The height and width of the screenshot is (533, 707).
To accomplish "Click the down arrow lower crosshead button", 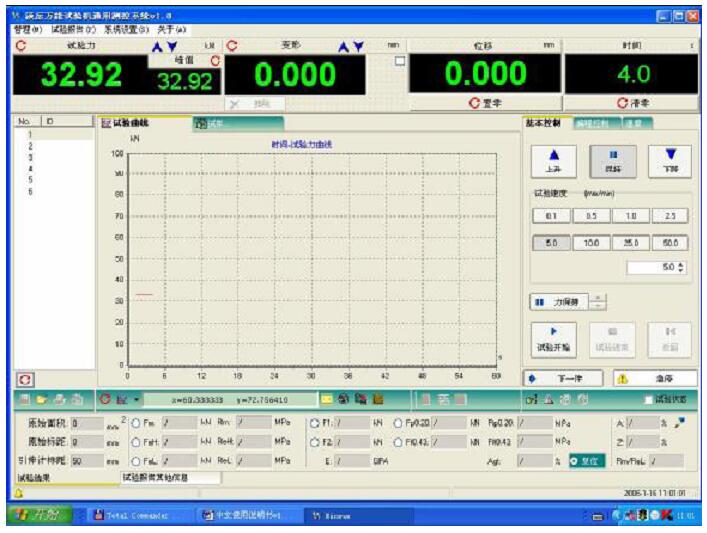I will click(670, 160).
